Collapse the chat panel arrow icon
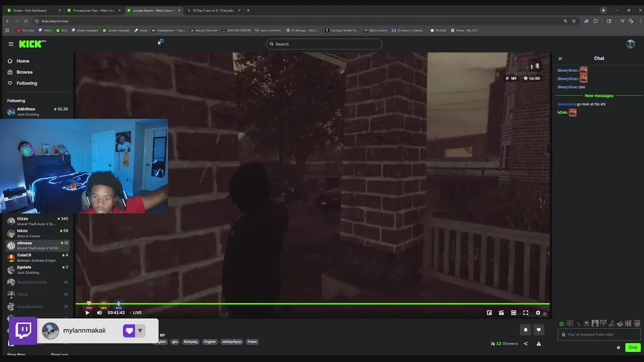The height and width of the screenshot is (362, 644). click(x=560, y=58)
